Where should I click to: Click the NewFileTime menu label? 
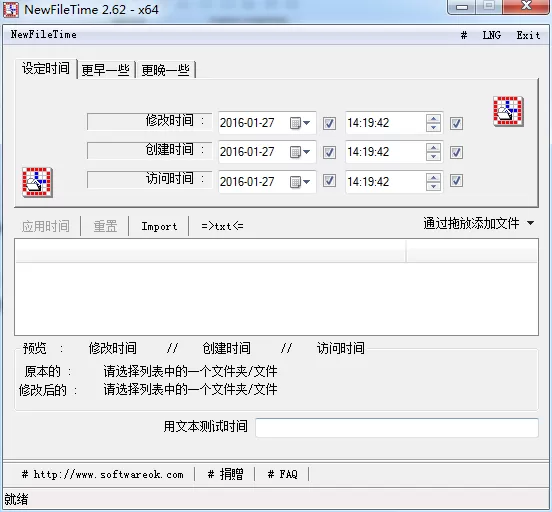click(44, 35)
